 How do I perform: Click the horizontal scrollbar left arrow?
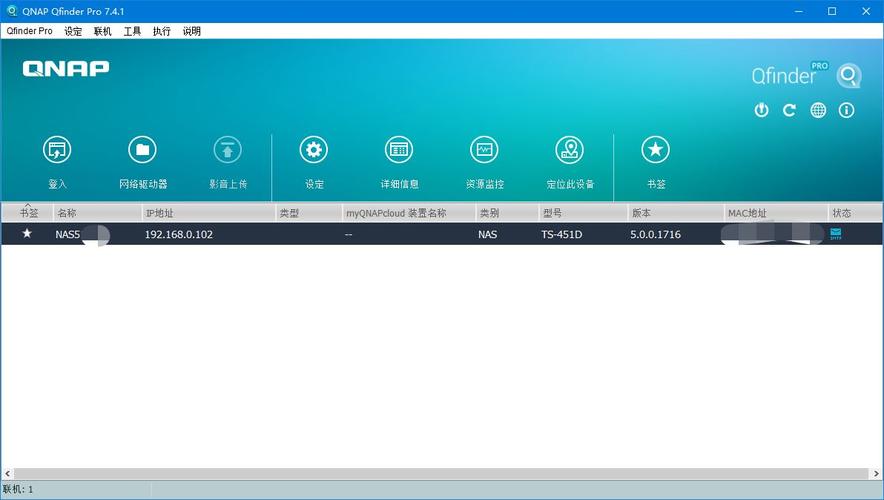7,474
